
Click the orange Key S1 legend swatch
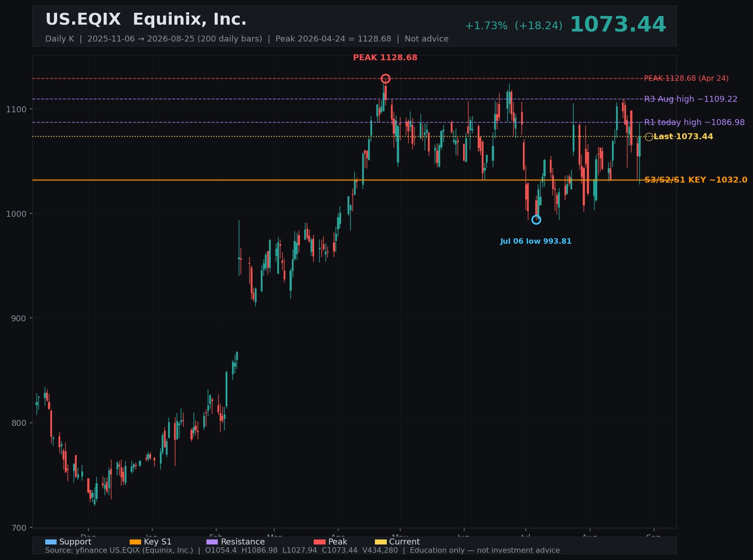tap(136, 542)
